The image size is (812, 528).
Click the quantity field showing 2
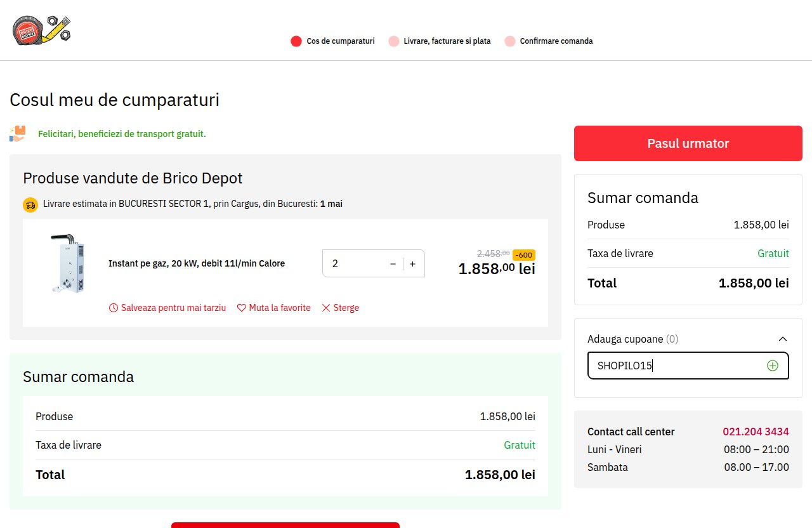[354, 263]
